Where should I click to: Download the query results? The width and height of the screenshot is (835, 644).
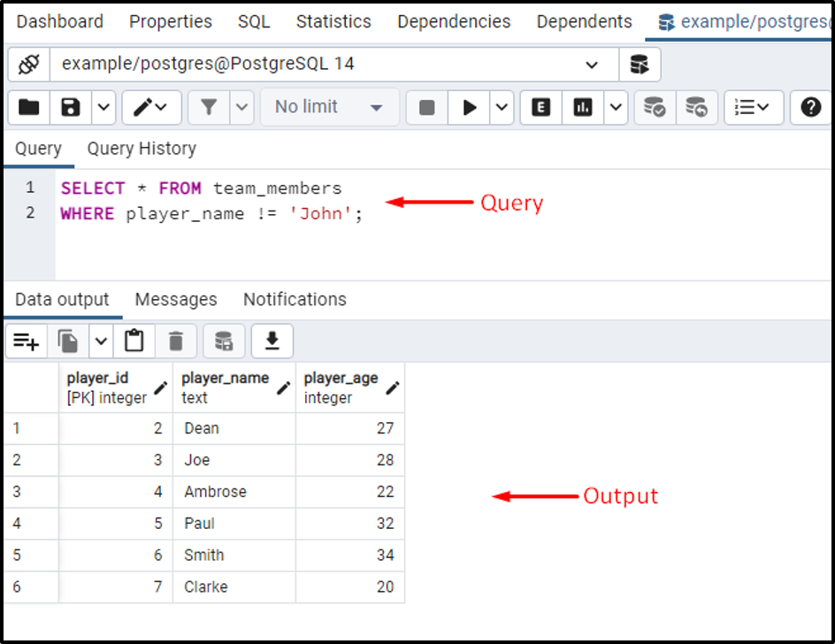[272, 341]
